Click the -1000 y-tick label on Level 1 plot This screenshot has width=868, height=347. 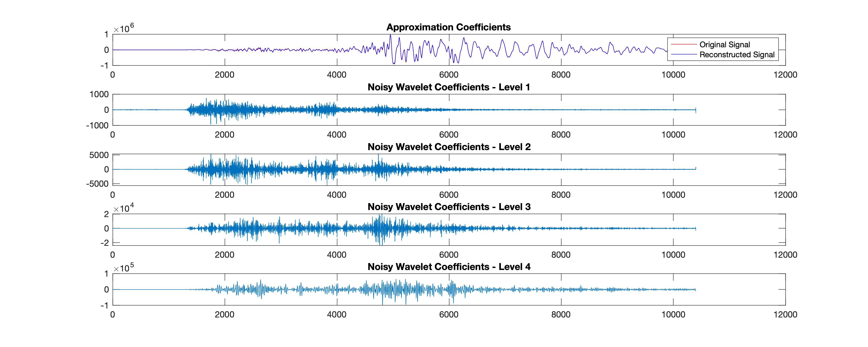pyautogui.click(x=97, y=125)
